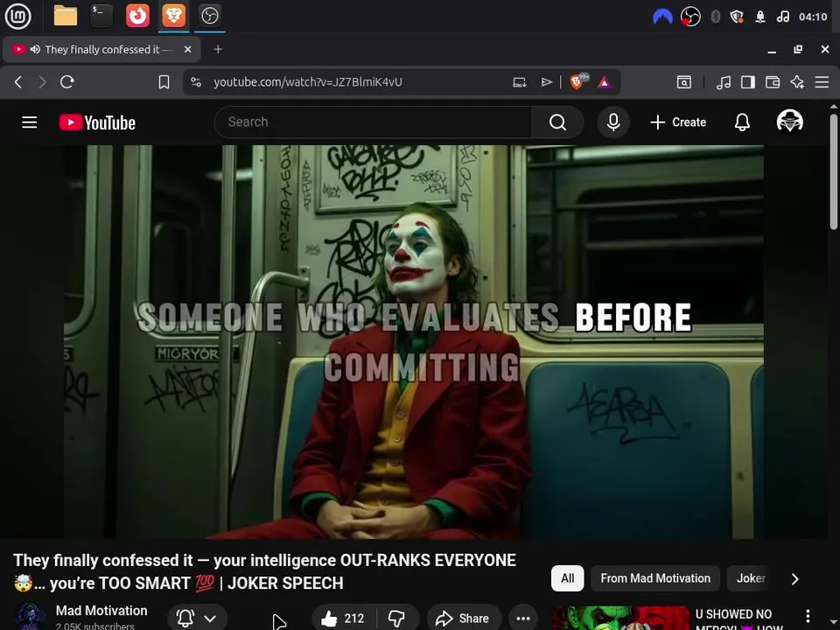
Task: Click the magnifier search button
Action: pyautogui.click(x=557, y=122)
